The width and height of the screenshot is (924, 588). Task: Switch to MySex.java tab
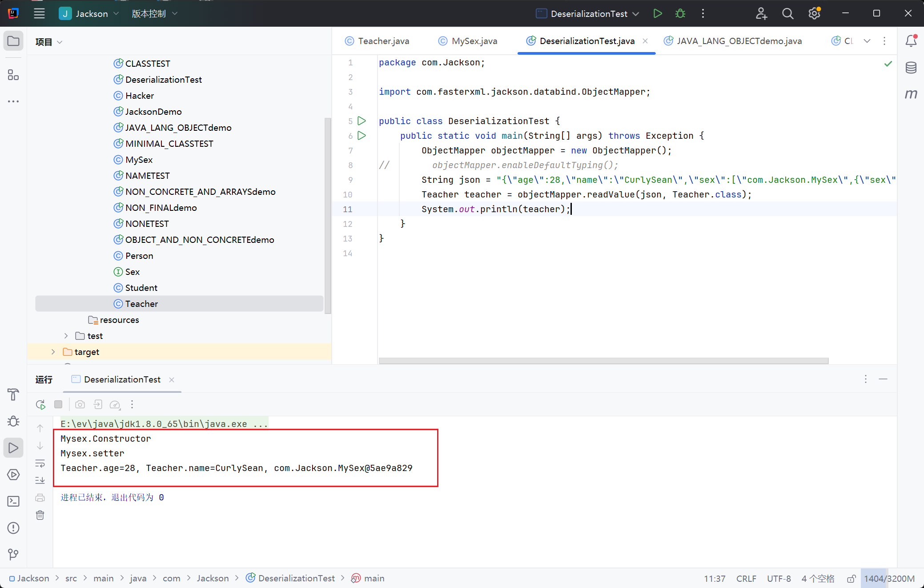(x=468, y=41)
